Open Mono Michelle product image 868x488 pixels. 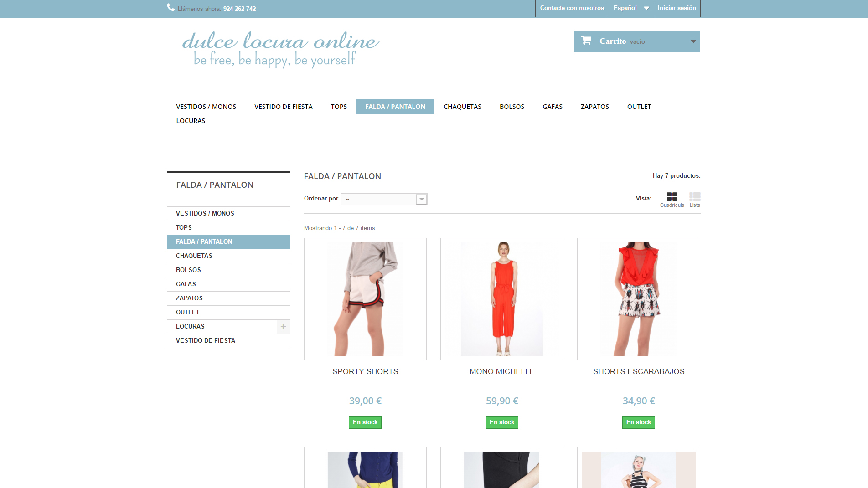tap(501, 299)
